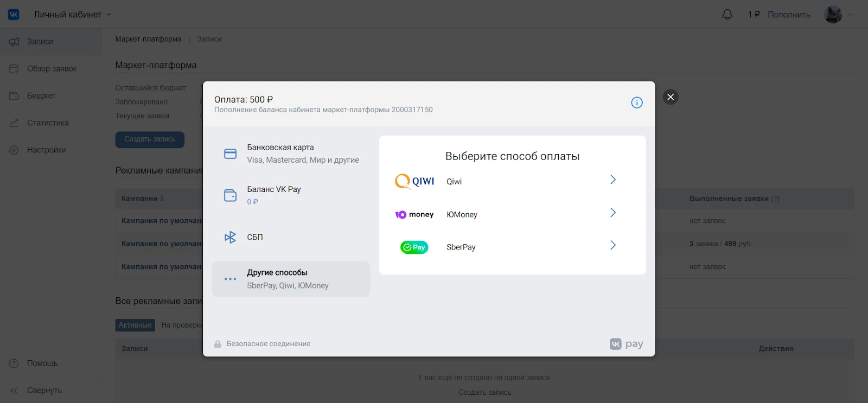Open SberPay payment chevron
The image size is (868, 403).
coord(613,245)
